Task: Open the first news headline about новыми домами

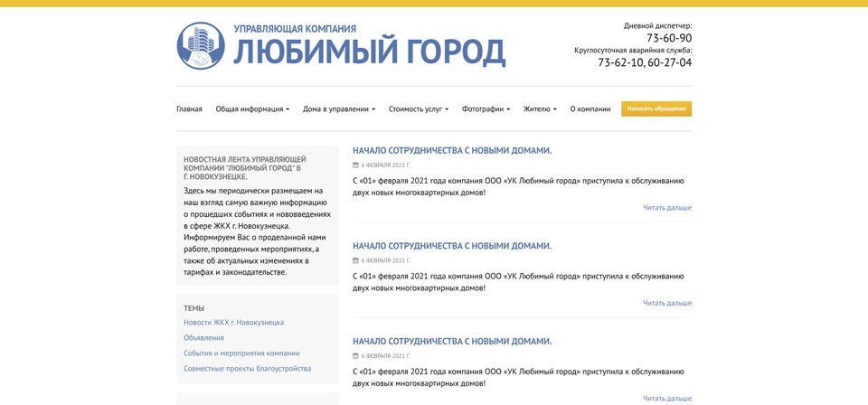Action: [x=451, y=151]
